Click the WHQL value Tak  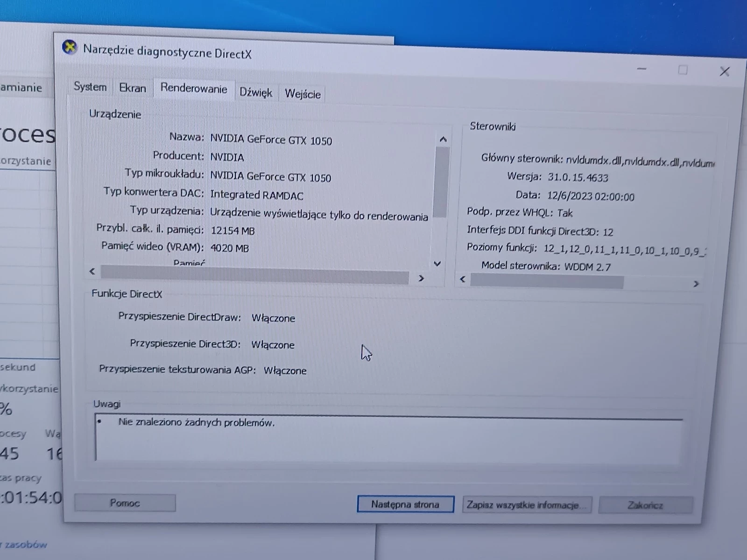click(x=565, y=213)
